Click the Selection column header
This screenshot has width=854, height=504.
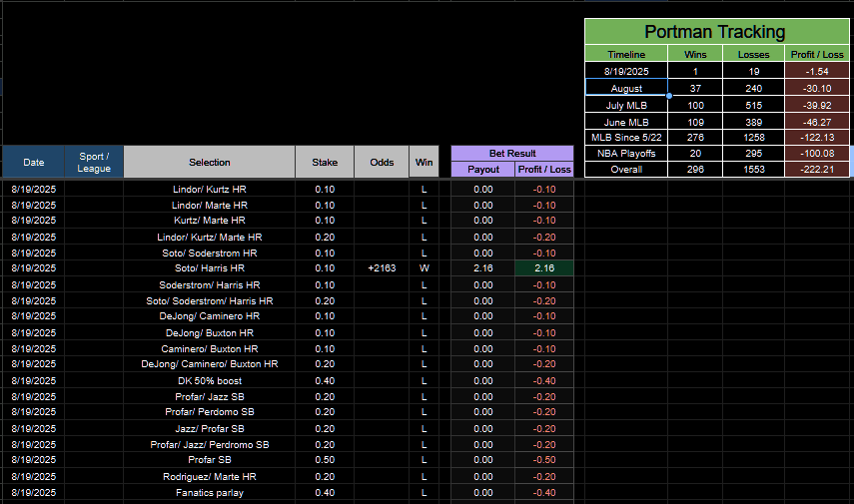click(x=209, y=162)
